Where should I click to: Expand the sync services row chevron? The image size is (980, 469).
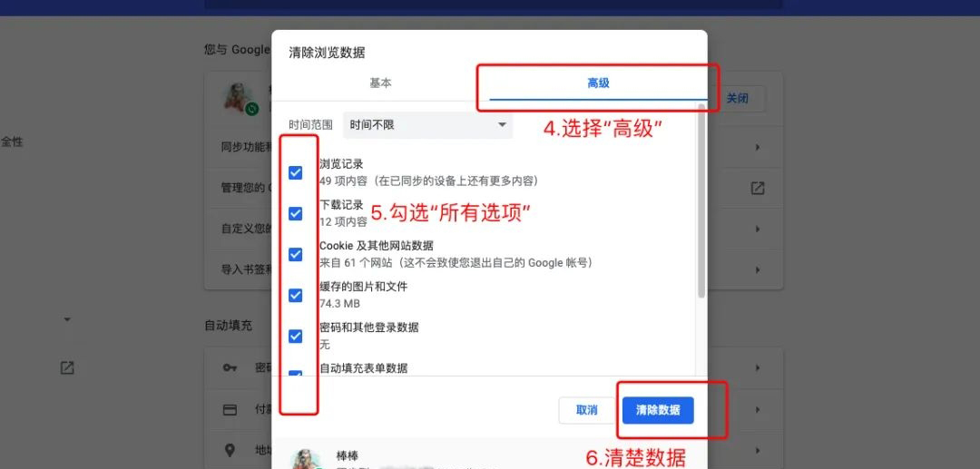(x=758, y=147)
